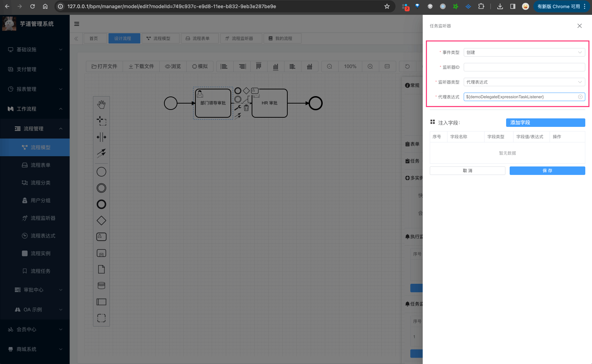Select the hand tool in palette
The height and width of the screenshot is (364, 592).
click(x=101, y=104)
